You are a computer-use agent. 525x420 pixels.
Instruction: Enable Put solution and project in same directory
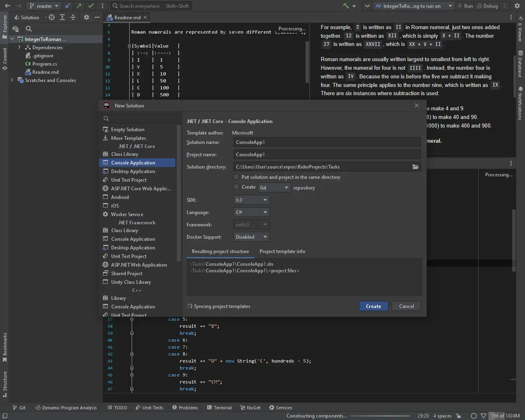[236, 177]
